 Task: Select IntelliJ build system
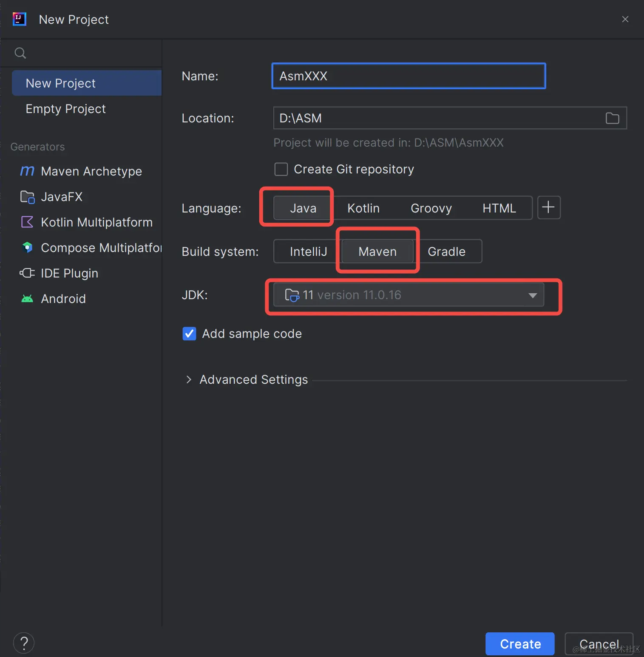308,252
